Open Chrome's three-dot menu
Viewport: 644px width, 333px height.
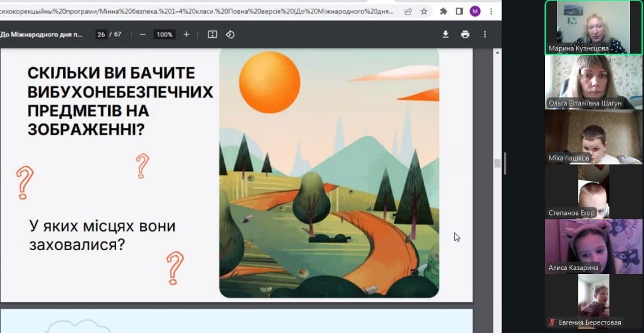click(491, 11)
